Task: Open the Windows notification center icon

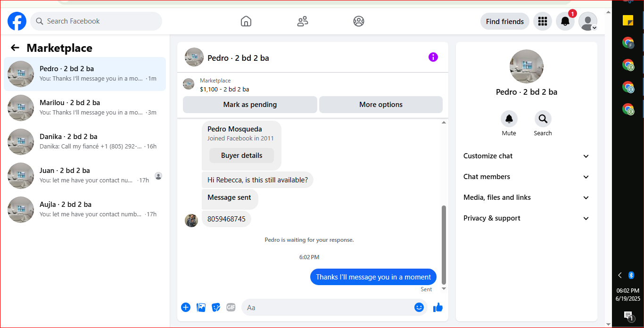Action: (x=628, y=316)
